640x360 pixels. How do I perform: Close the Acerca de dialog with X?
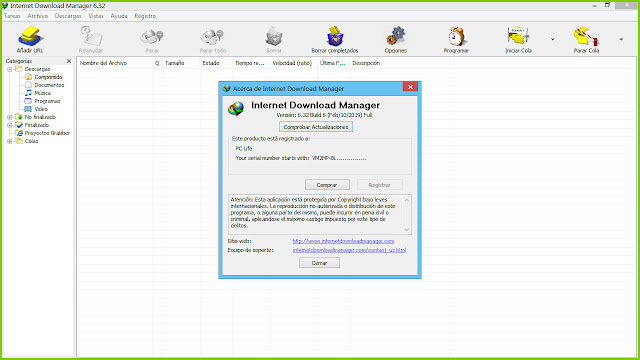pos(410,87)
